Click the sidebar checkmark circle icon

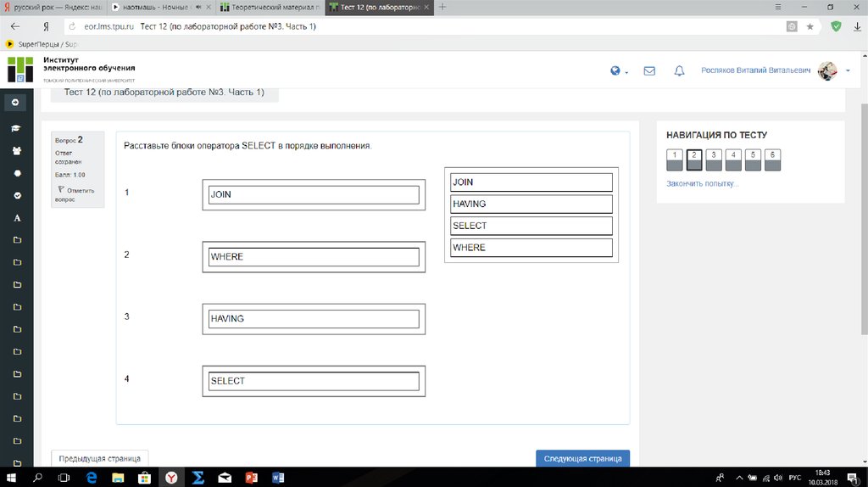tap(17, 196)
